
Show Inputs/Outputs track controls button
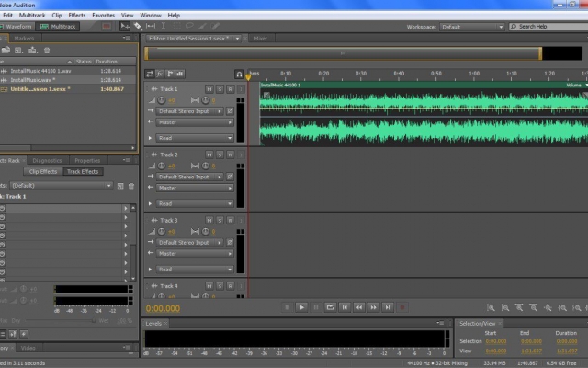pos(149,74)
